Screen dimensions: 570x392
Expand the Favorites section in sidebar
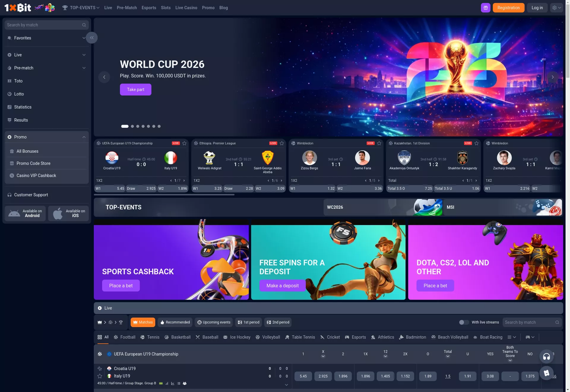[47, 38]
